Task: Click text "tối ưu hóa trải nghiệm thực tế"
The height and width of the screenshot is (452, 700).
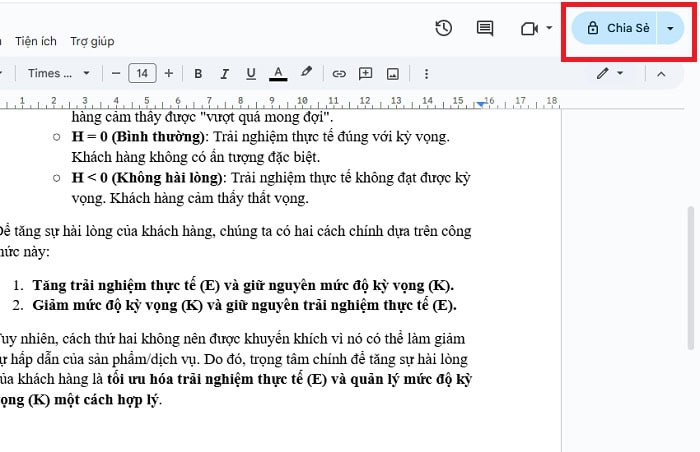Action: tap(205, 379)
